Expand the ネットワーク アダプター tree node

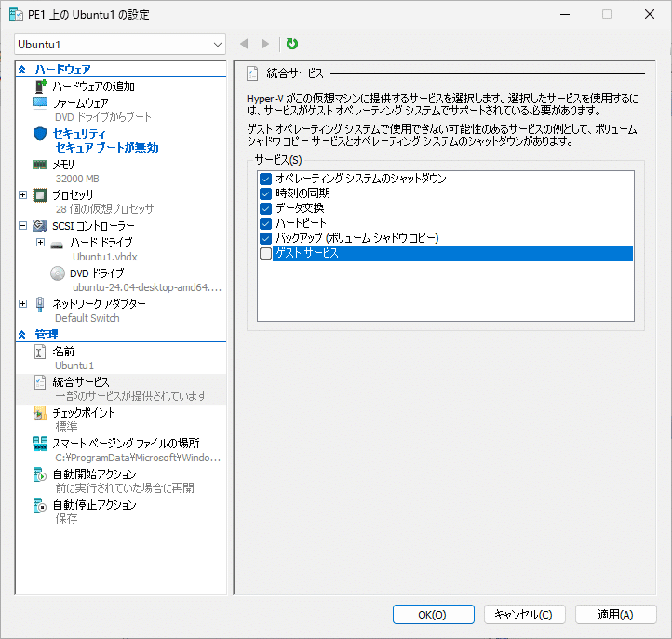click(x=22, y=303)
